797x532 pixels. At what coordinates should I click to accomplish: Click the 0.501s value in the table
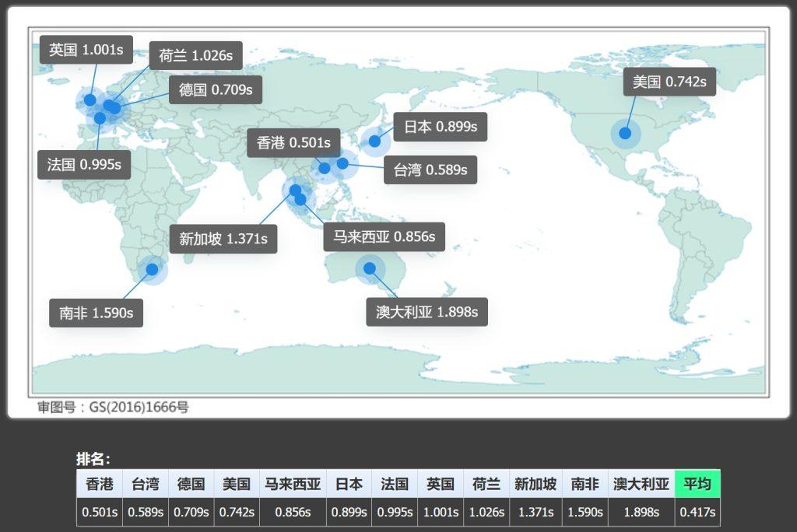100,512
